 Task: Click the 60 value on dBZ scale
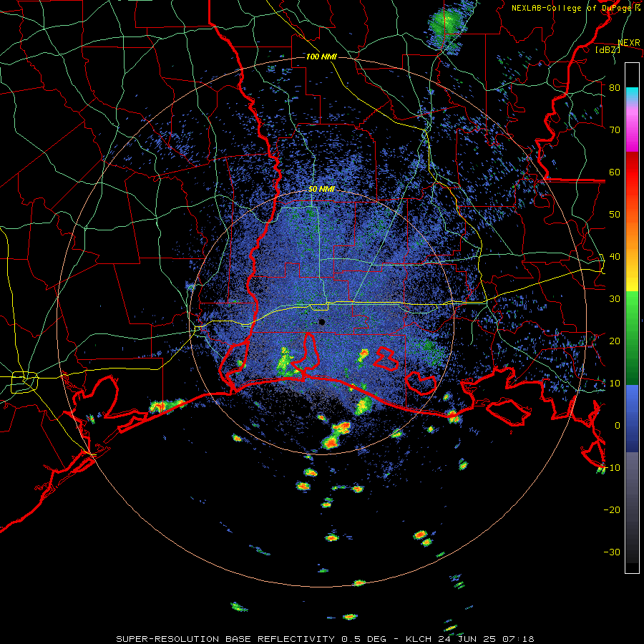pos(615,172)
